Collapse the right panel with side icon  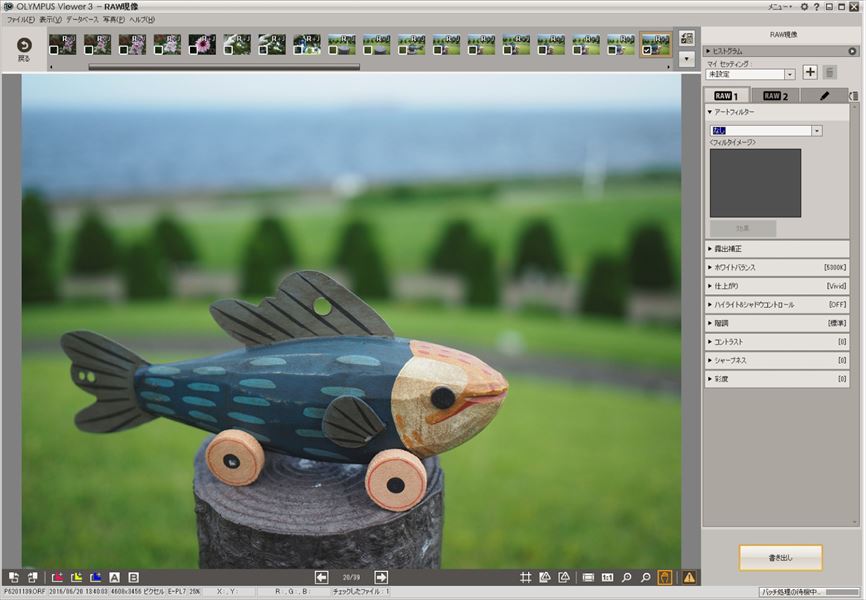[x=853, y=96]
